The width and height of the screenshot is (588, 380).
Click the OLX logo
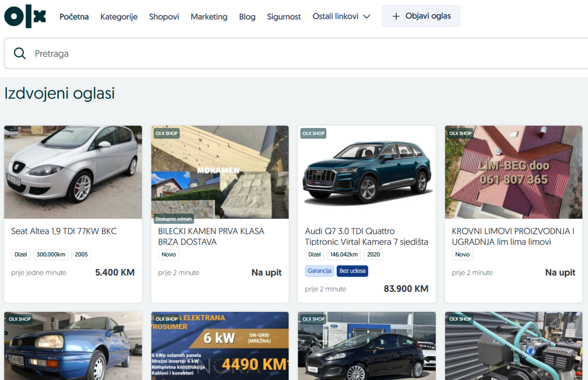(x=25, y=16)
